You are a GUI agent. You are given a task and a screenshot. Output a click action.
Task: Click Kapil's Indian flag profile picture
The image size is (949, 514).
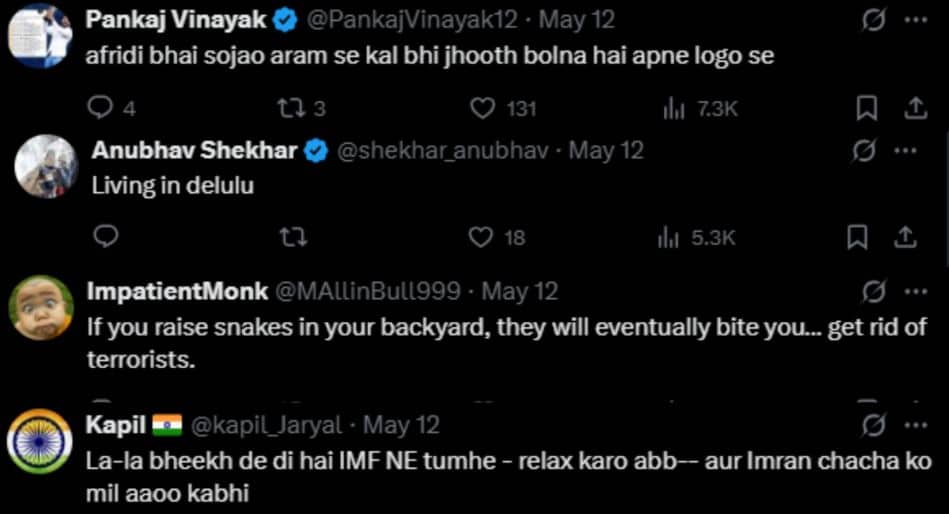point(40,441)
